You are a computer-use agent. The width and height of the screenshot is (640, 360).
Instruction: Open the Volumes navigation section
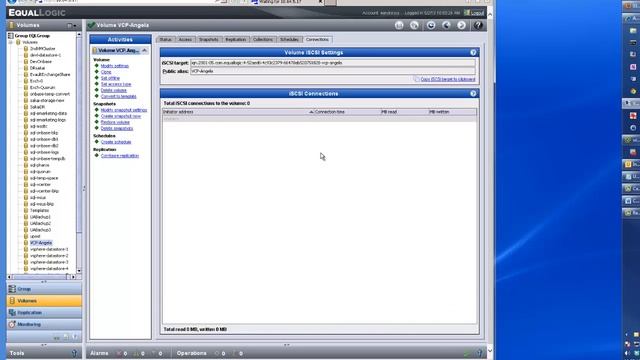pyautogui.click(x=44, y=301)
